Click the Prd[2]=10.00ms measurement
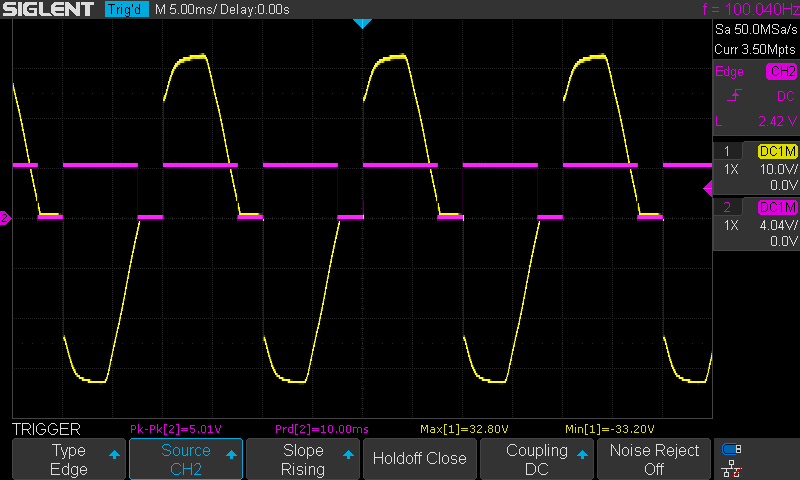This screenshot has height=480, width=800. click(321, 429)
